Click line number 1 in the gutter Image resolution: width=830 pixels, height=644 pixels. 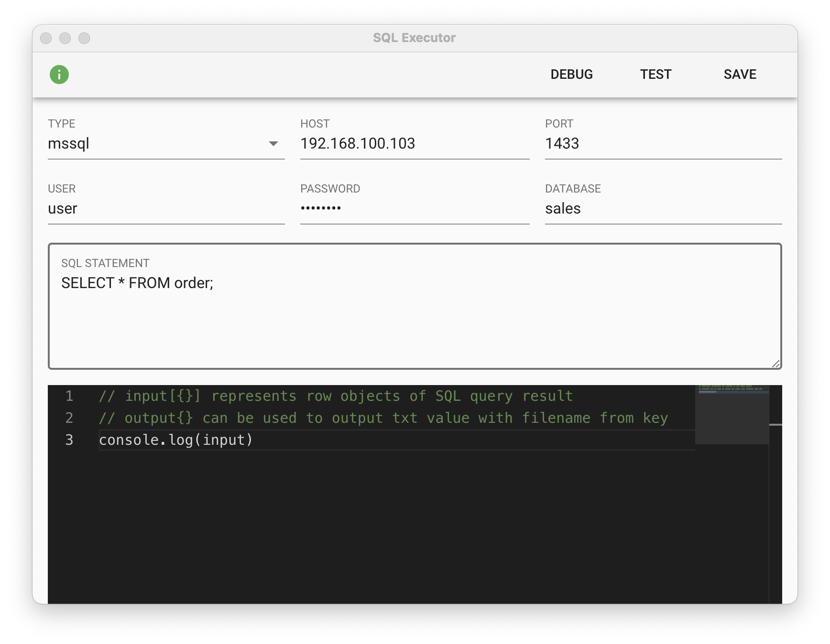(x=70, y=396)
